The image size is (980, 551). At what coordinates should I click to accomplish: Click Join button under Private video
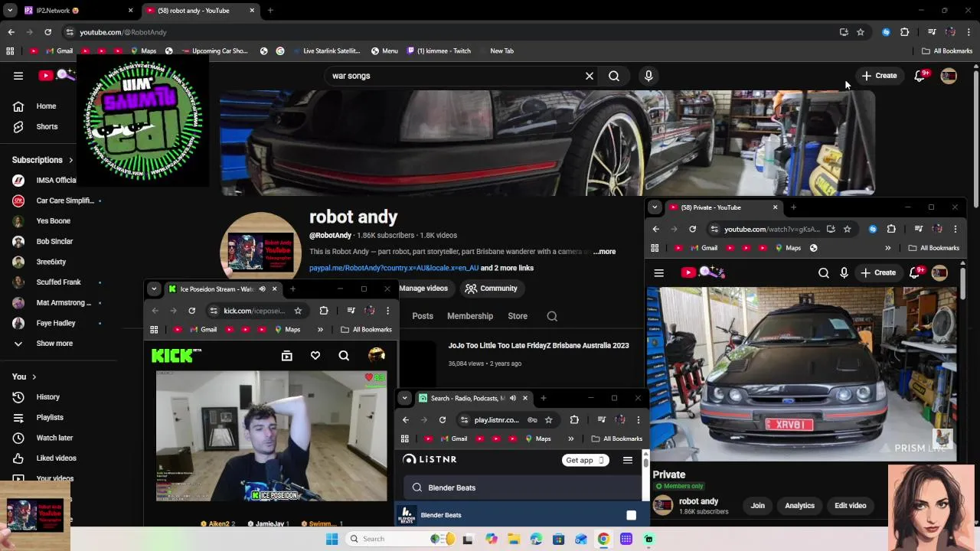pos(758,506)
